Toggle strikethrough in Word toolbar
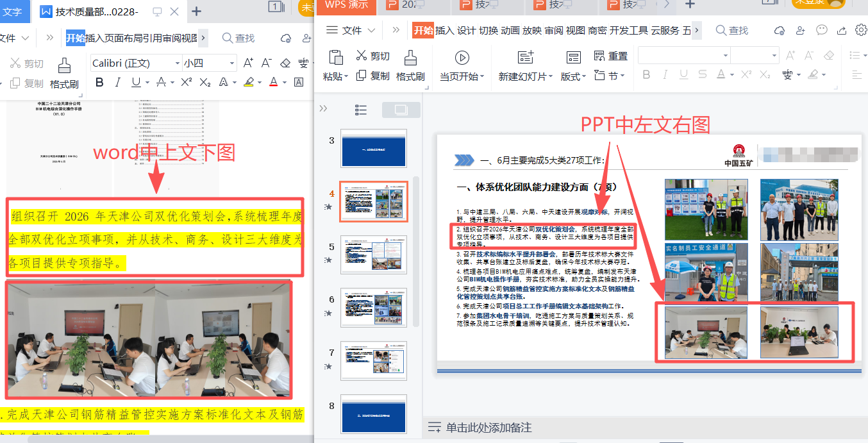The width and height of the screenshot is (868, 443). (x=161, y=82)
